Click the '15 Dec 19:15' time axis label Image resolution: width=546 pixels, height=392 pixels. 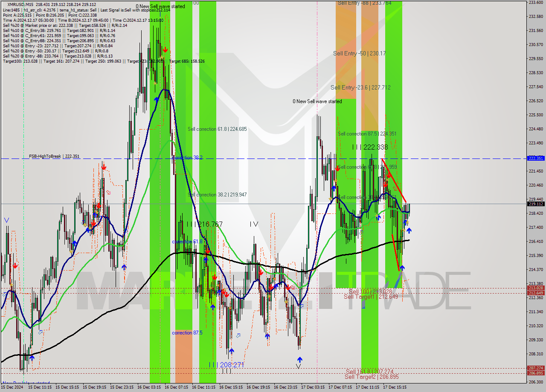tap(95, 387)
